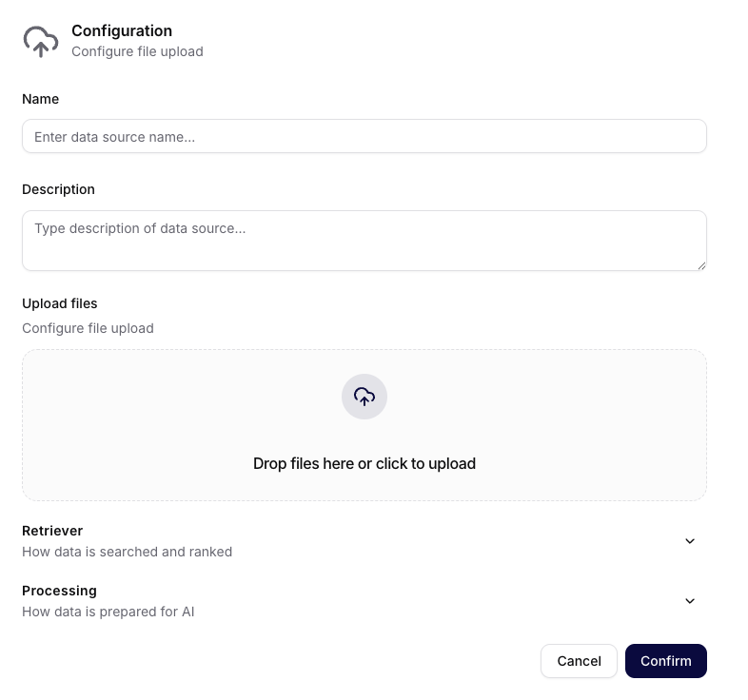Click 'How data is prepared for AI' text

pos(108,612)
